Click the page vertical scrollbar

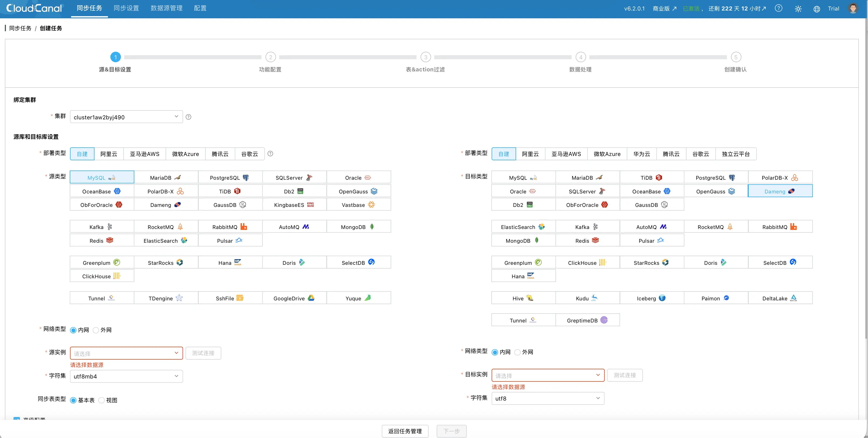coord(866,179)
